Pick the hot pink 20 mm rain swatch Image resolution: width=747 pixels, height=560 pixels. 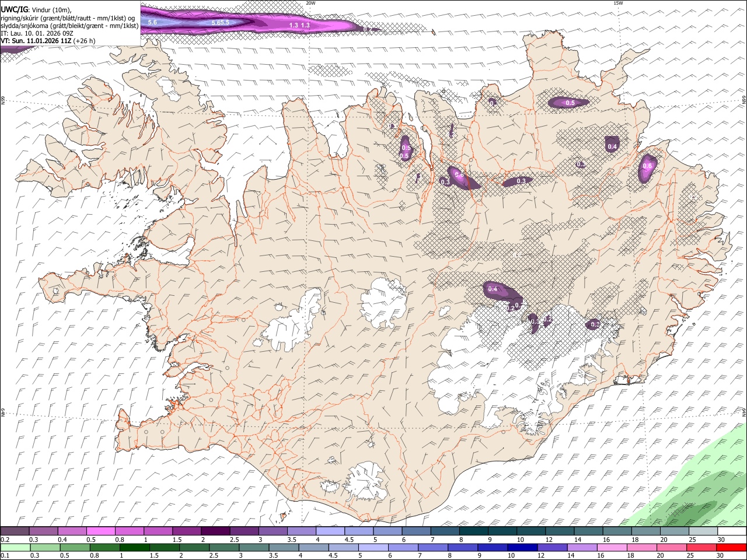pos(671,547)
